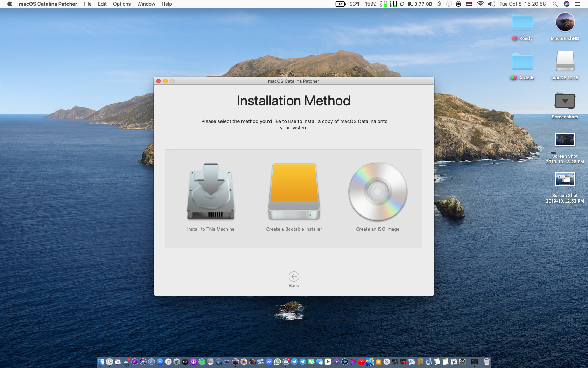Click the 93°F temperature readout
The width and height of the screenshot is (588, 368).
(x=355, y=4)
